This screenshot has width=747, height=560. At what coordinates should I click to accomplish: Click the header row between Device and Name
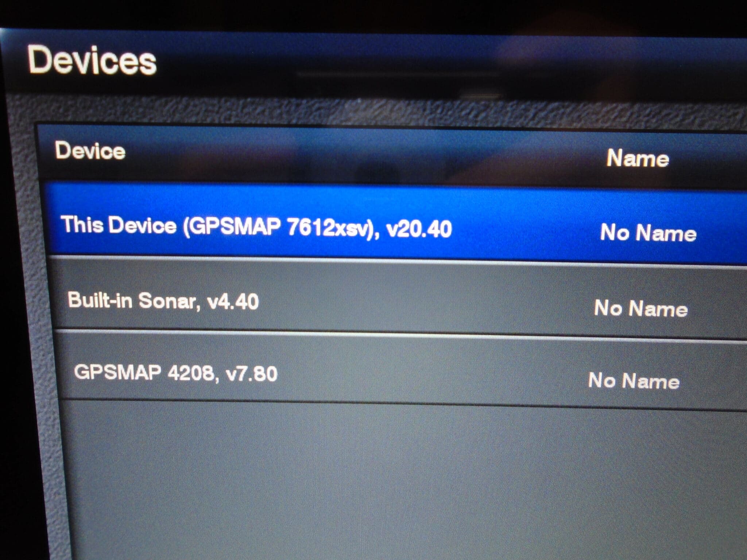[x=365, y=155]
